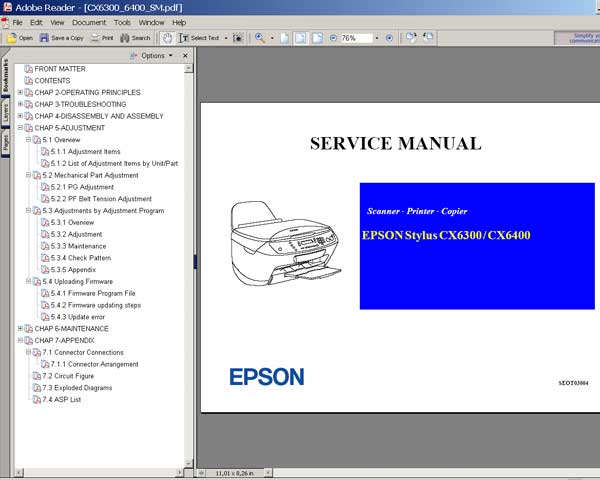600x480 pixels.
Task: Go to 5.2.1 PG Adjustment bookmark
Action: point(82,187)
